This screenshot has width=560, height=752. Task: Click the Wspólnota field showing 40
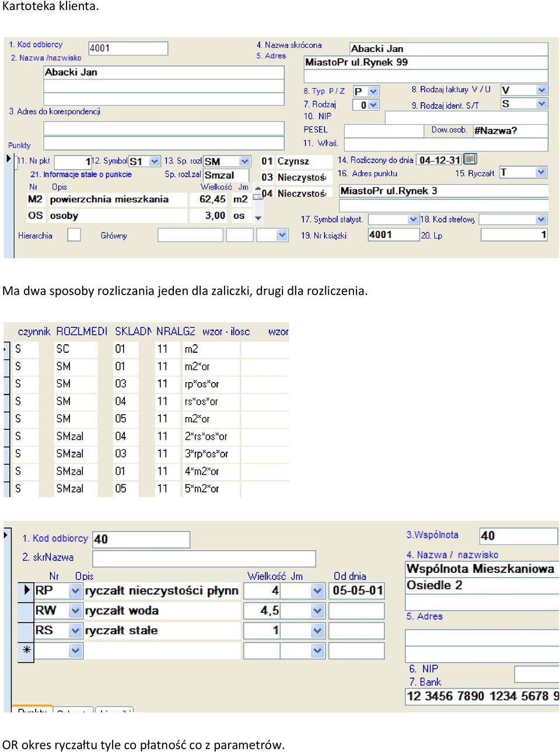click(x=519, y=536)
